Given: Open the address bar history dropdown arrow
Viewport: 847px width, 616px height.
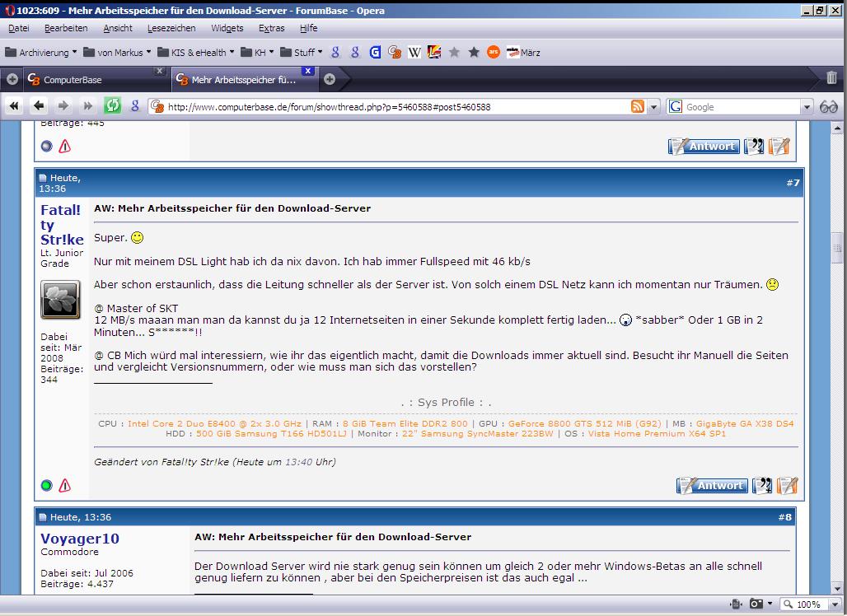Looking at the screenshot, I should [653, 107].
